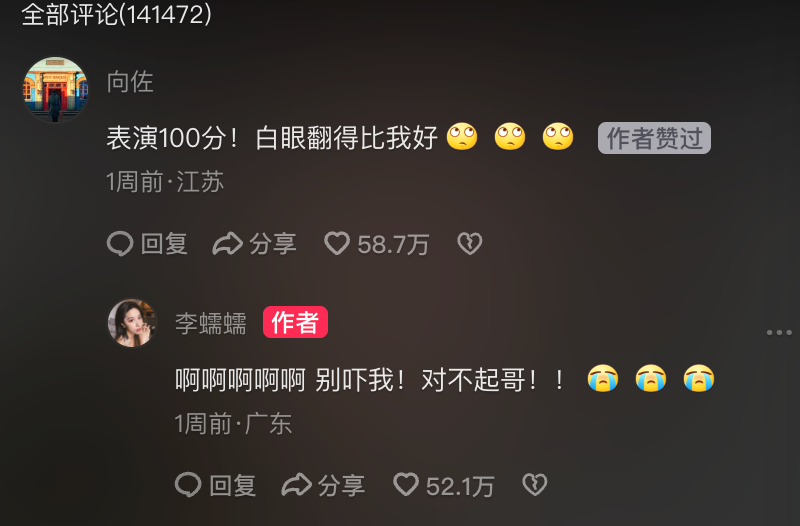800x526 pixels.
Task: Like 李蠕蠕's reply with the heart icon
Action: (406, 485)
